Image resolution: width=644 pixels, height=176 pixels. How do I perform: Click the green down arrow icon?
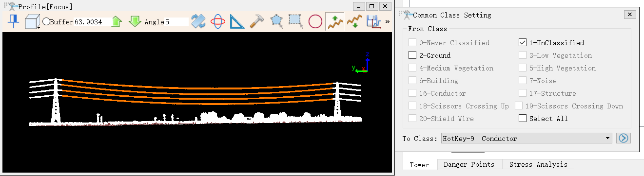[x=135, y=21]
